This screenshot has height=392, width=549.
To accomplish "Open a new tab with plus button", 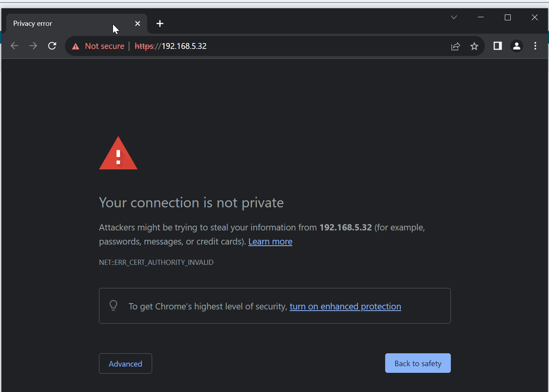I will [x=160, y=23].
